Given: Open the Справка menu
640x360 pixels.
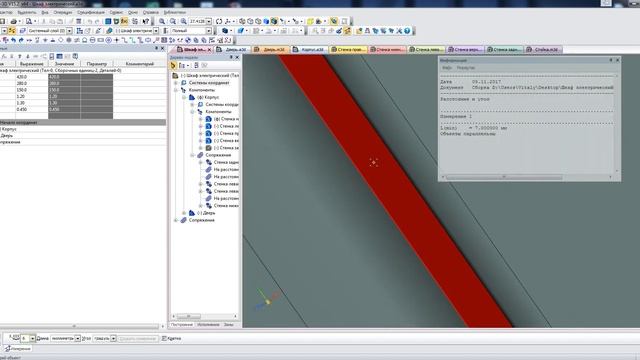Looking at the screenshot, I should (151, 12).
